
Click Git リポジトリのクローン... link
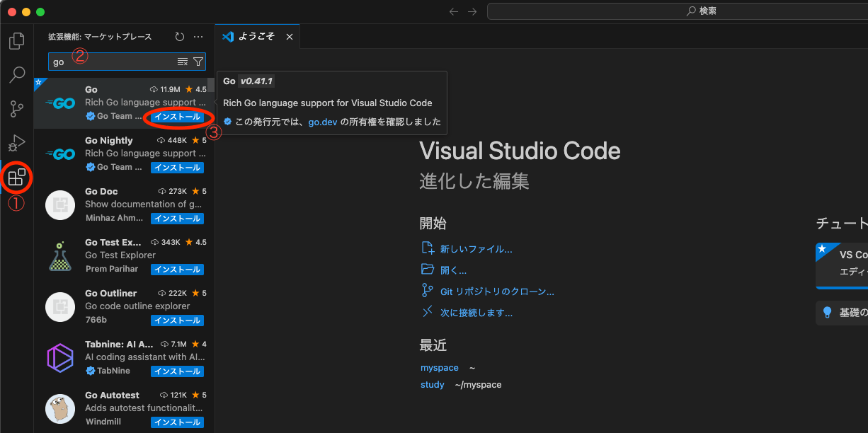click(x=497, y=291)
